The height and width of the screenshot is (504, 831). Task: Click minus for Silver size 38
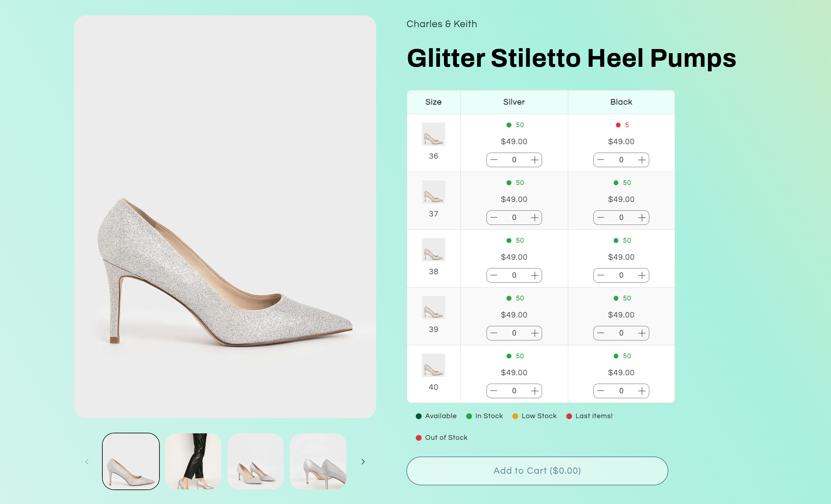[x=494, y=276]
